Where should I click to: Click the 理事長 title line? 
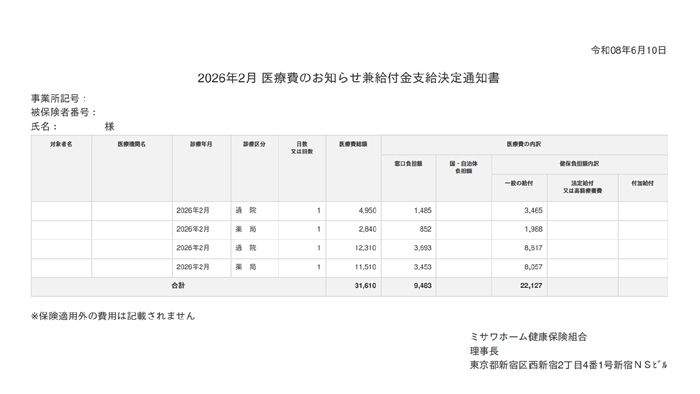point(484,351)
